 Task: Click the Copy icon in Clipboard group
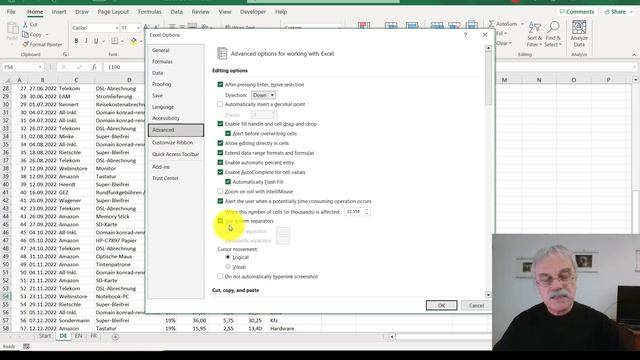coord(25,35)
